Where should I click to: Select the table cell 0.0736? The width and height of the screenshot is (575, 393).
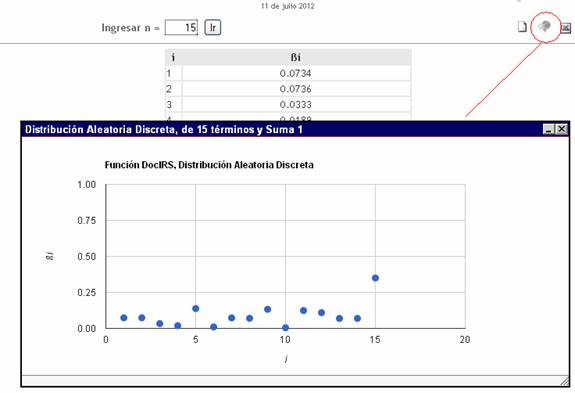pyautogui.click(x=296, y=89)
